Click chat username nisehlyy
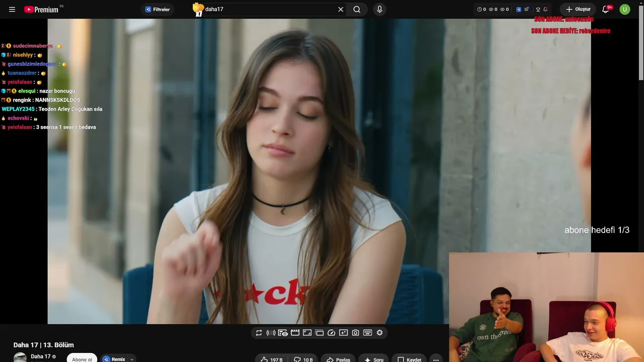The image size is (644, 362). pyautogui.click(x=23, y=55)
